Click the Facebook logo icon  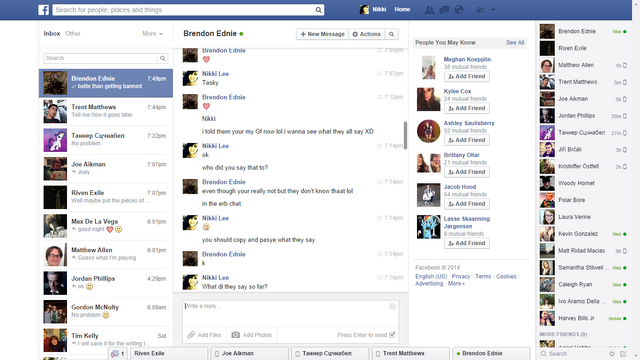[44, 10]
